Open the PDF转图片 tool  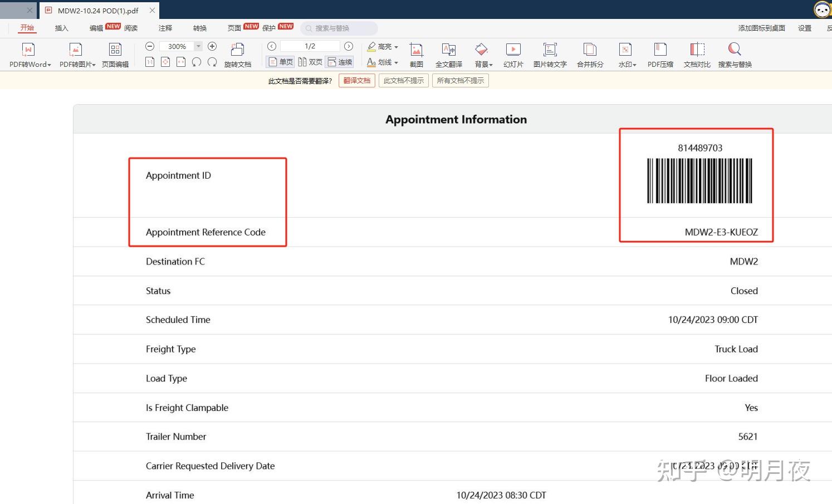(x=75, y=54)
